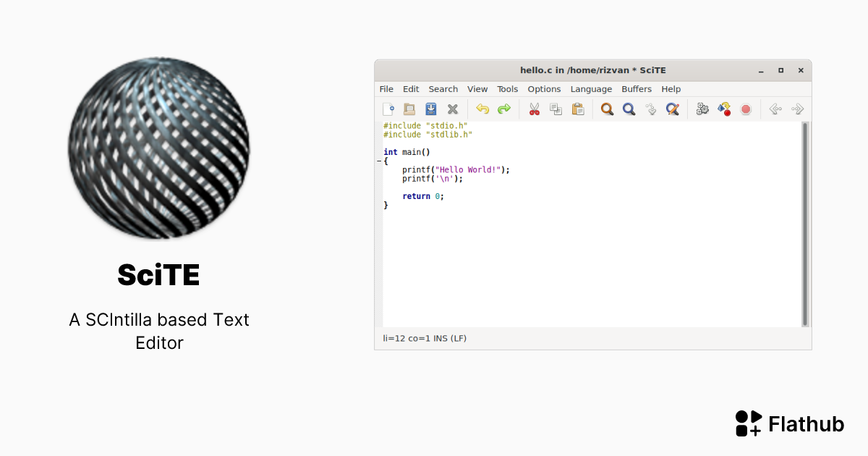Click the Build icon in the toolbar

[724, 109]
